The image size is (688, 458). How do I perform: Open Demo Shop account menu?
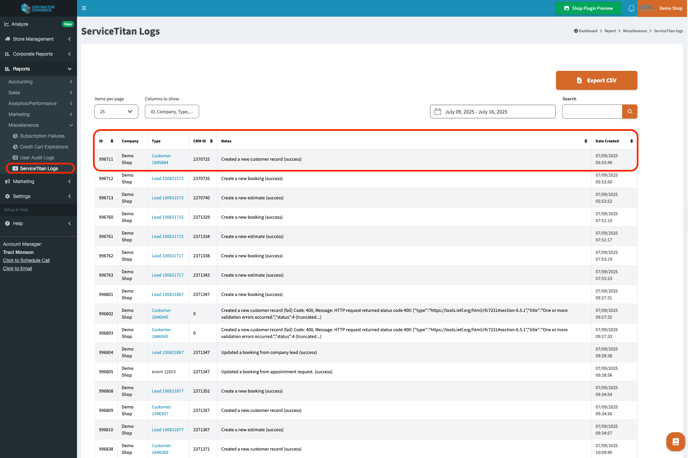click(x=662, y=8)
